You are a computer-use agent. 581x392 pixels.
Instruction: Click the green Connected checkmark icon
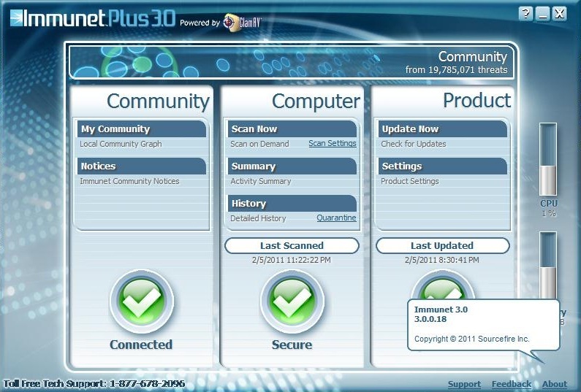coord(141,301)
